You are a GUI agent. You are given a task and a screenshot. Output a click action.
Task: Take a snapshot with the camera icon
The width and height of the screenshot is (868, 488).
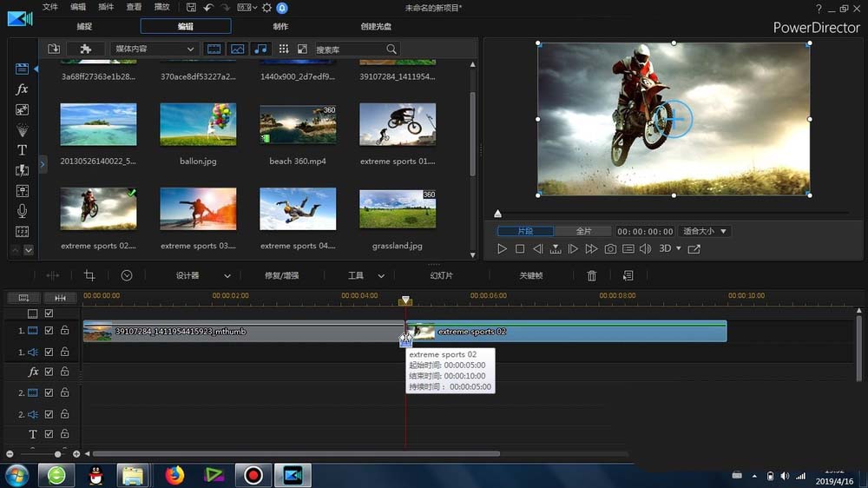tap(610, 249)
